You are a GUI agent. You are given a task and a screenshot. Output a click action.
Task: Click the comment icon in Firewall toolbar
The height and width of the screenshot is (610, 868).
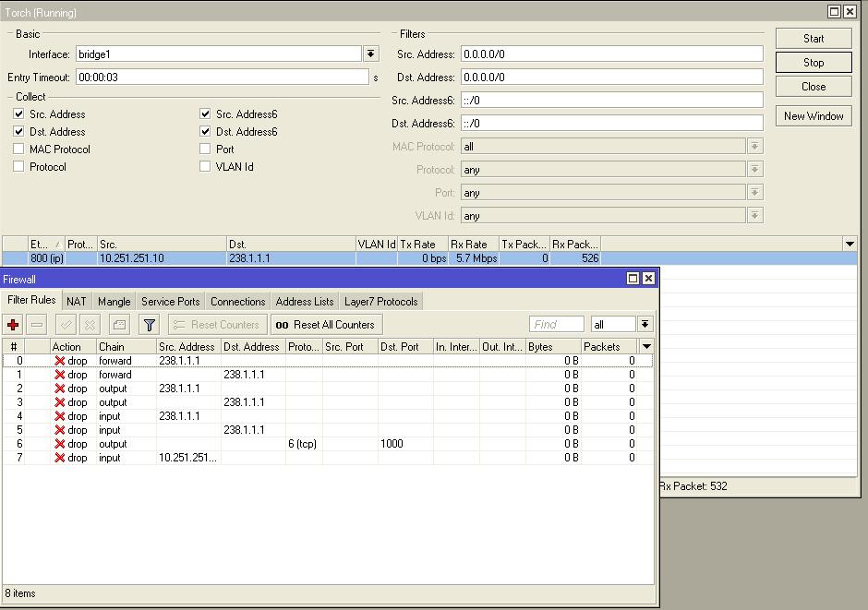tap(119, 325)
